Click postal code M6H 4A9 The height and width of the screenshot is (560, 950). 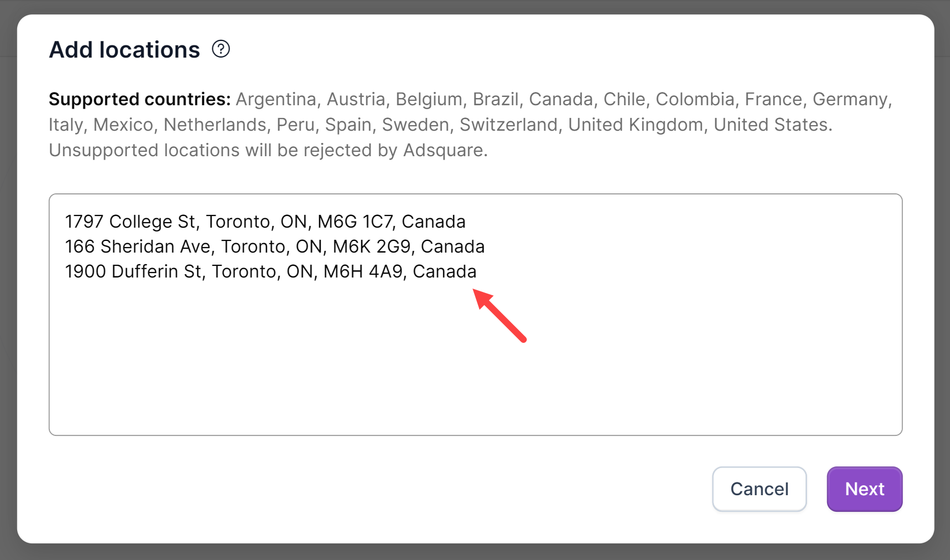click(363, 271)
